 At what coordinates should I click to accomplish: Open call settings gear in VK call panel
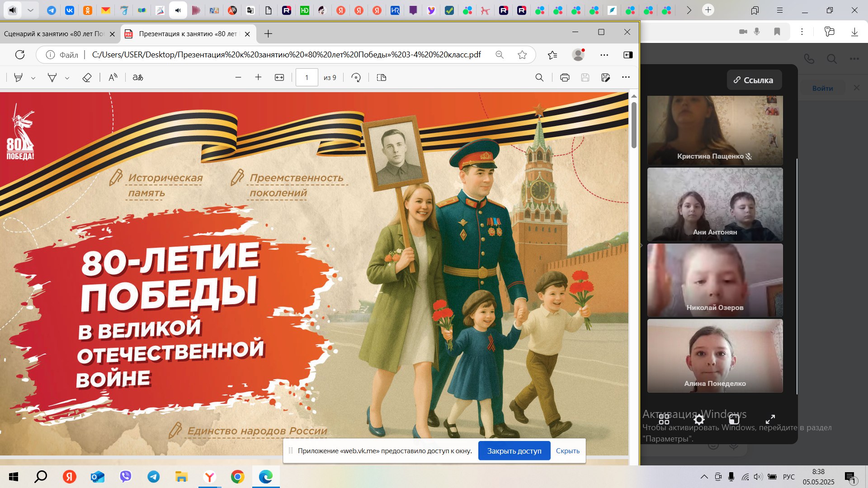coord(699,419)
